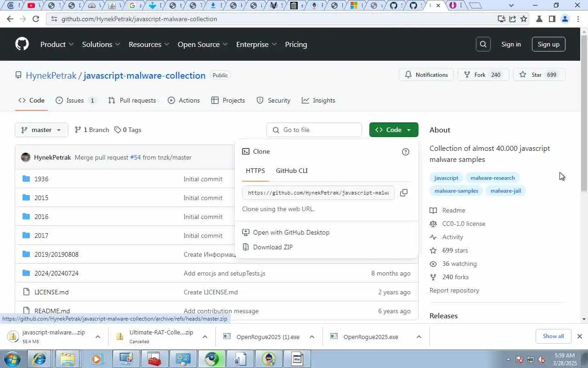Click the 1 Branch link
Screen dimensions: 588x368
tap(92, 130)
